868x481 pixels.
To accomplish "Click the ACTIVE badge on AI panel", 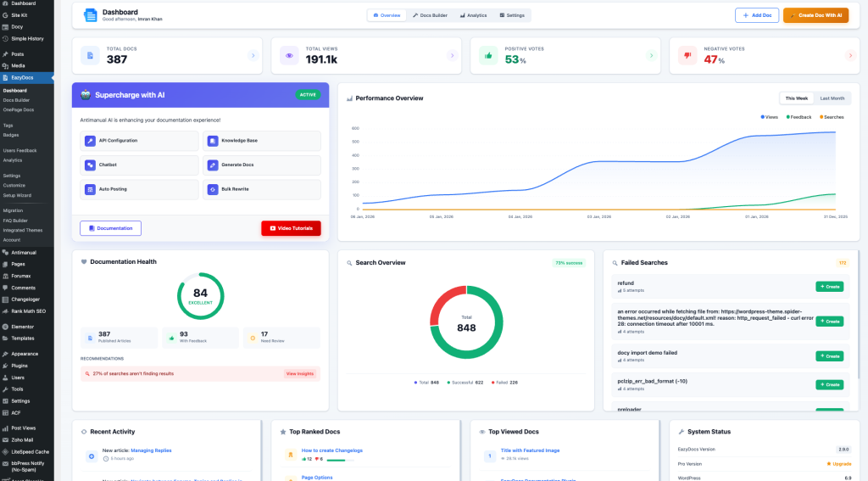I will 308,95.
